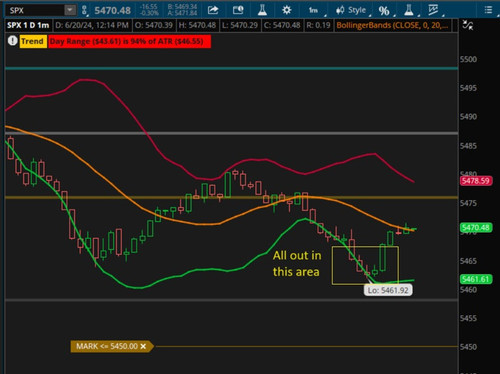The width and height of the screenshot is (500, 374).
Task: Open the symbol dropdown arrow next to SPX
Action: 70,10
